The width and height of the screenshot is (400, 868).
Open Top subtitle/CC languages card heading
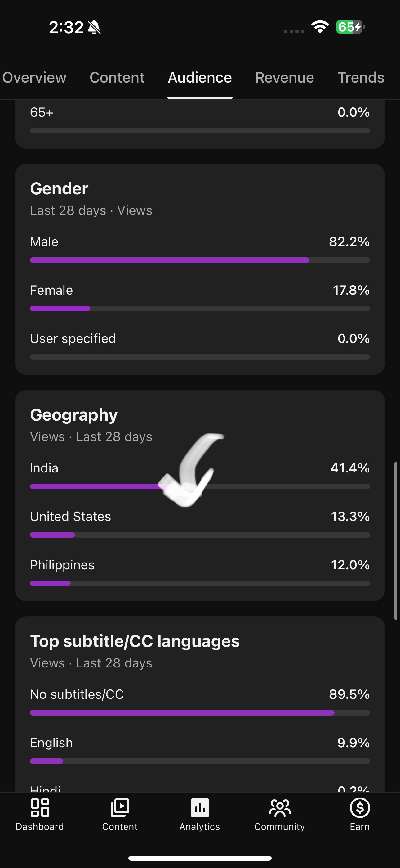click(135, 641)
